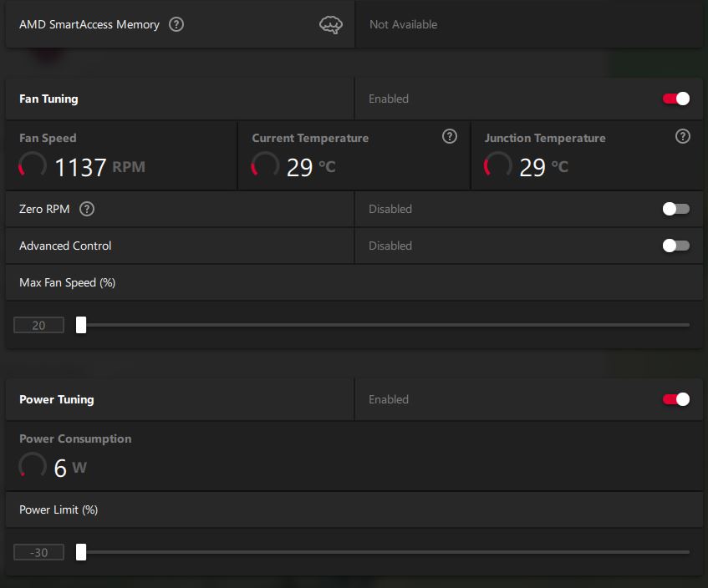Click the Current Temperature gauge dial
Image resolution: width=708 pixels, height=588 pixels.
265,165
